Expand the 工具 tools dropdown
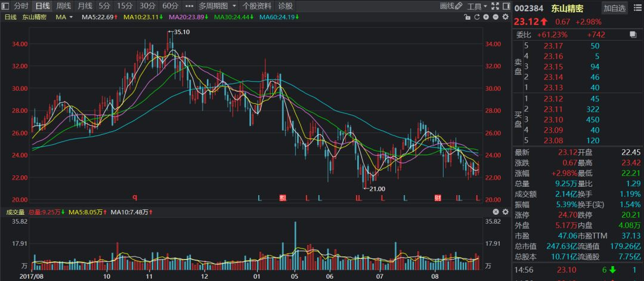644x281 pixels. [476, 6]
